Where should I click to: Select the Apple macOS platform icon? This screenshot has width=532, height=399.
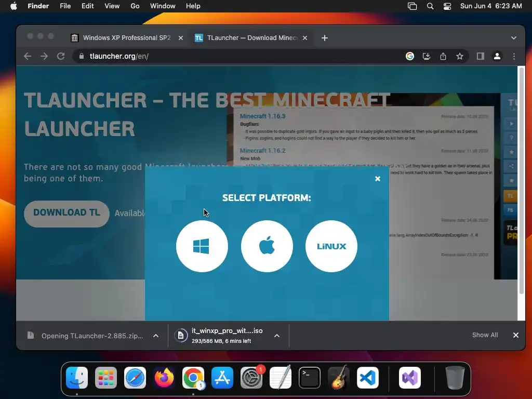(x=267, y=246)
